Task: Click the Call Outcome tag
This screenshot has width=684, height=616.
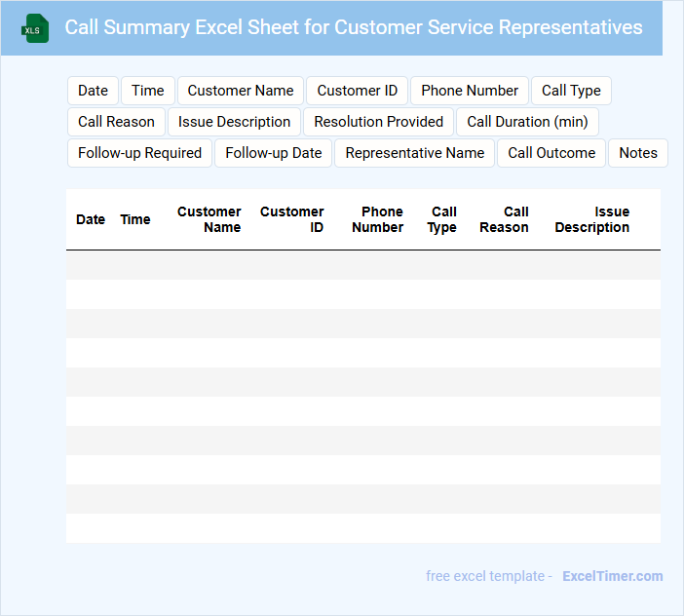Action: (x=551, y=153)
